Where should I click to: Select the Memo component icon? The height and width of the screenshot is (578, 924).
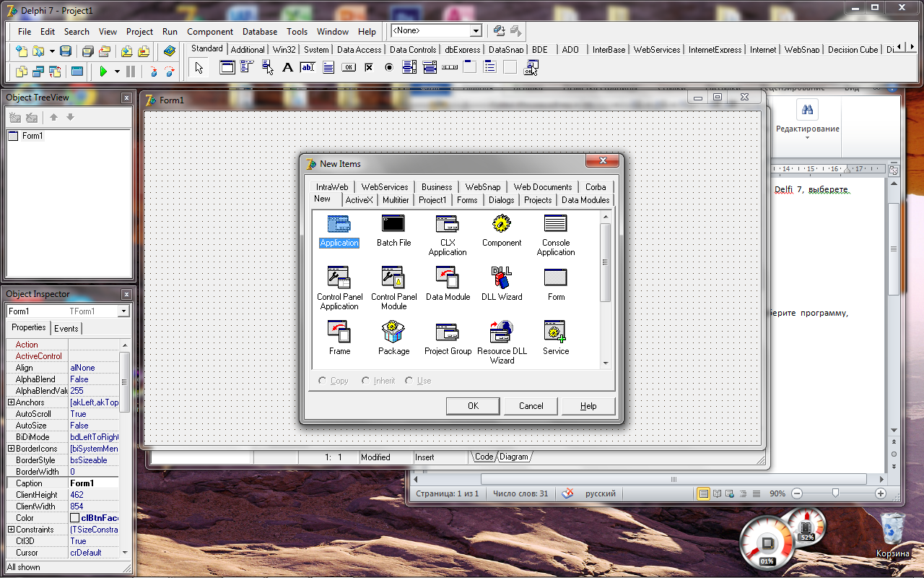coord(328,68)
